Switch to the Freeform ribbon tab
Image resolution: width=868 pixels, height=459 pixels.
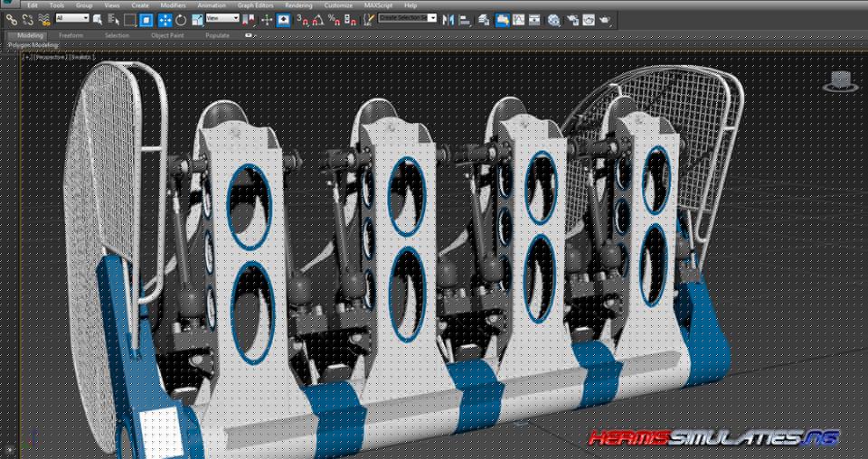point(71,36)
